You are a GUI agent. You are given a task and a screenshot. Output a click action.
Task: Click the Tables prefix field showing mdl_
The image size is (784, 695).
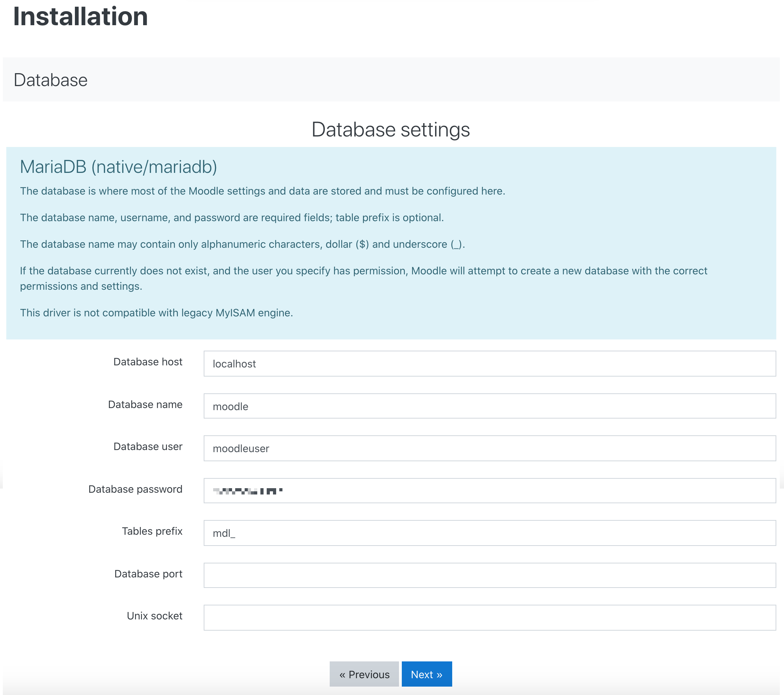[489, 533]
